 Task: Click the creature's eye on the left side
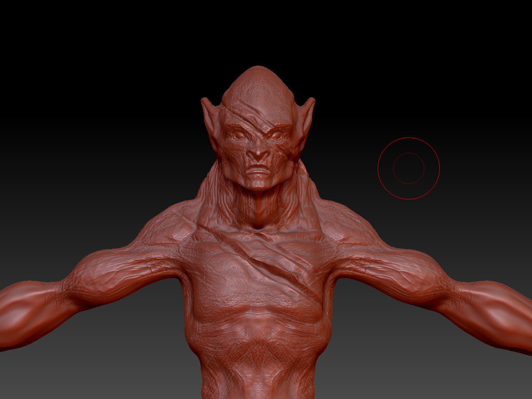[x=238, y=135]
